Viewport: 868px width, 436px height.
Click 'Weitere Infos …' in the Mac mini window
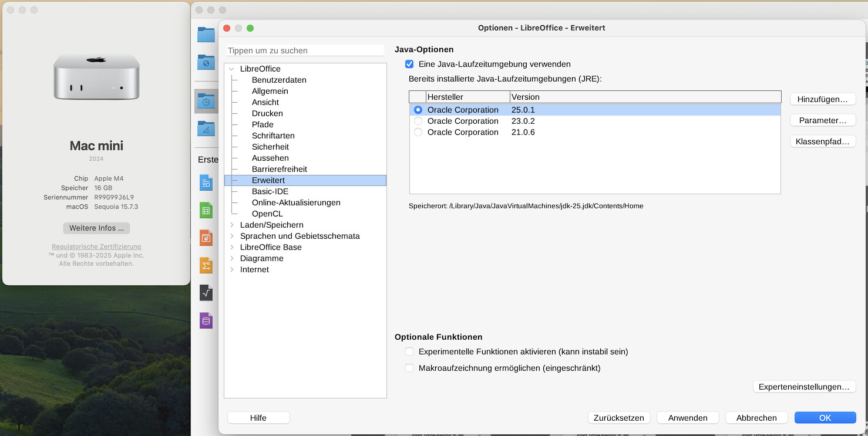pyautogui.click(x=96, y=228)
